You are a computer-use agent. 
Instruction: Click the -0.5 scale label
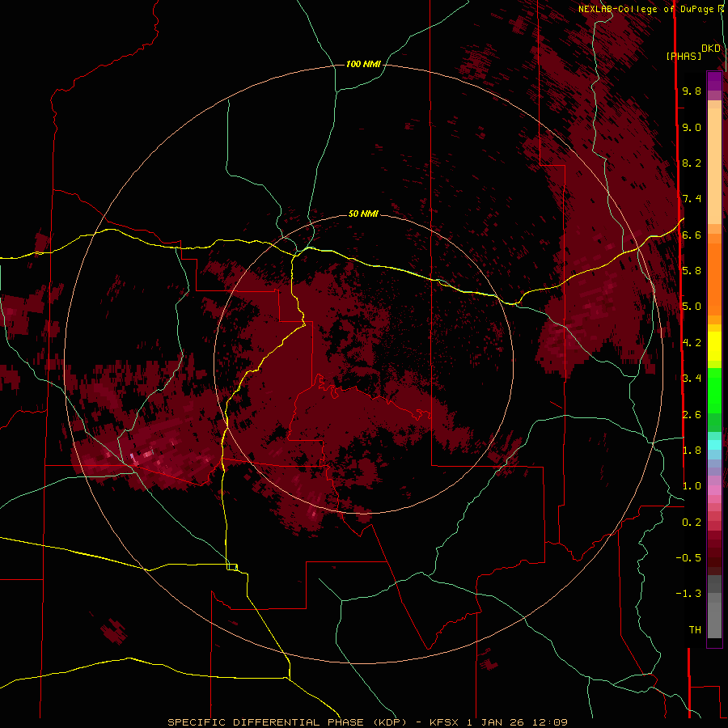[688, 558]
